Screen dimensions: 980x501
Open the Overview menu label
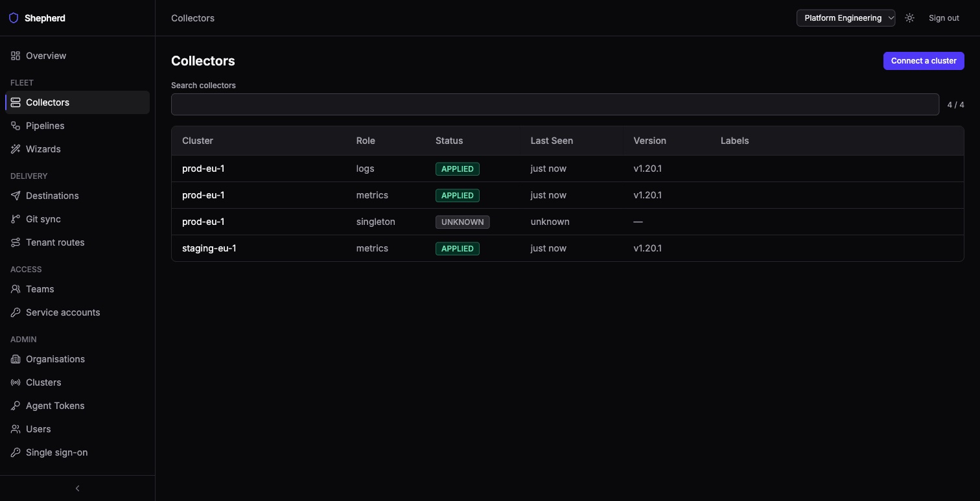[46, 56]
